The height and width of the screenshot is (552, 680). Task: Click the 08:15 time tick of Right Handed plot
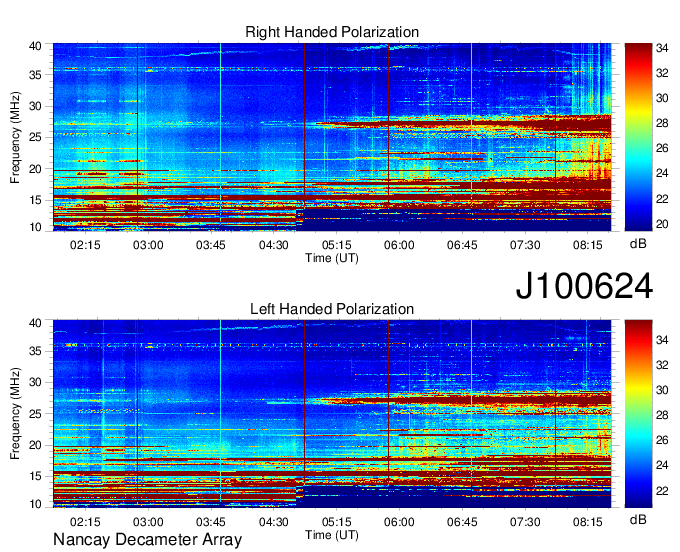click(x=588, y=245)
